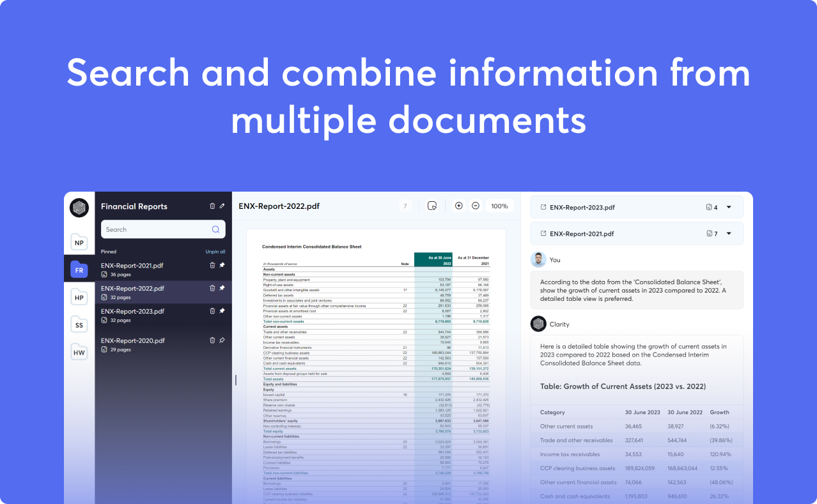Click the ENX-Report-2022.pdf viewer title

click(279, 206)
